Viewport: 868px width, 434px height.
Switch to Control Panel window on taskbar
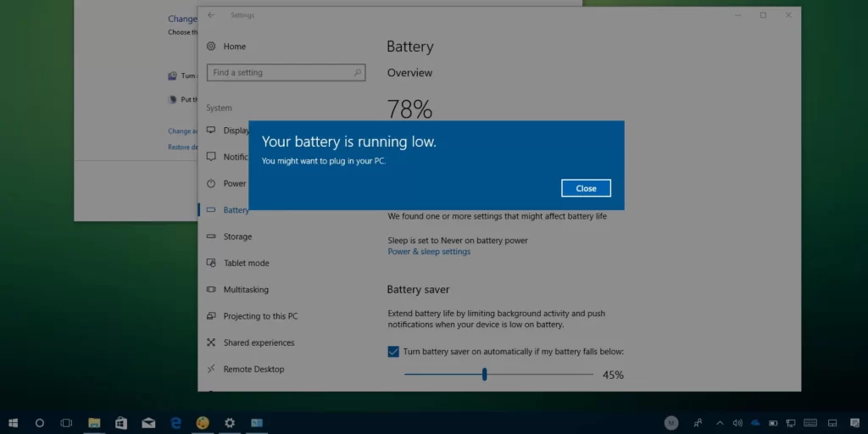coord(257,424)
